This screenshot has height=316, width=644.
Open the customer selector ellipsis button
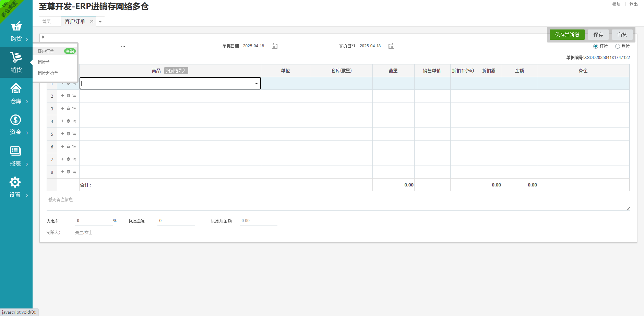(123, 46)
